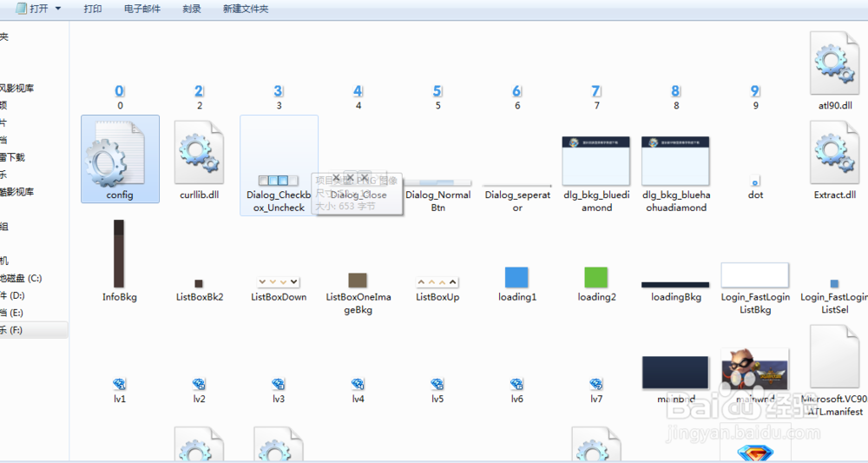Open the 风影视库 sidebar item

17,88
